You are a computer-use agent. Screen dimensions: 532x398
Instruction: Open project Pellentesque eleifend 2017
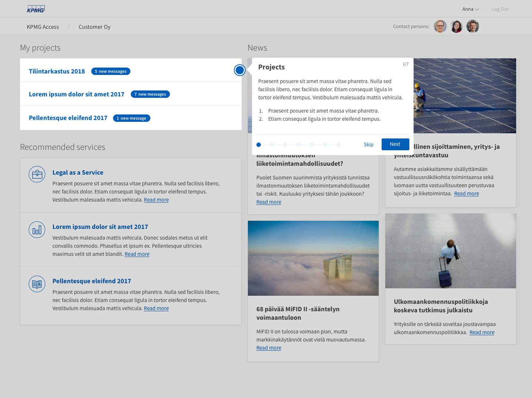pyautogui.click(x=68, y=118)
